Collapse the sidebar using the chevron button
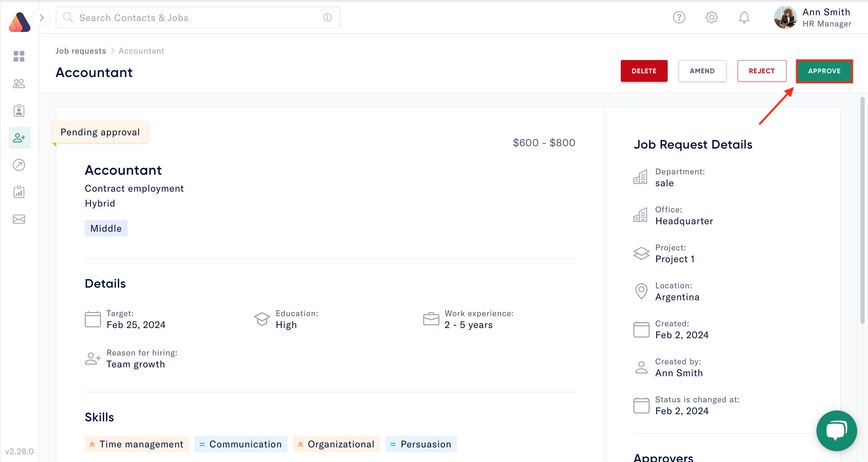The image size is (868, 462). pyautogui.click(x=42, y=17)
